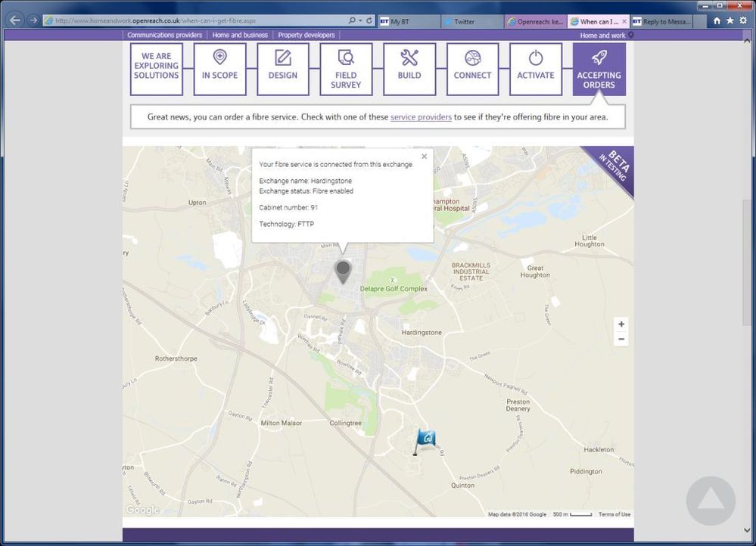756x546 pixels.
Task: Close the 'When can I...' tab
Action: 624,21
